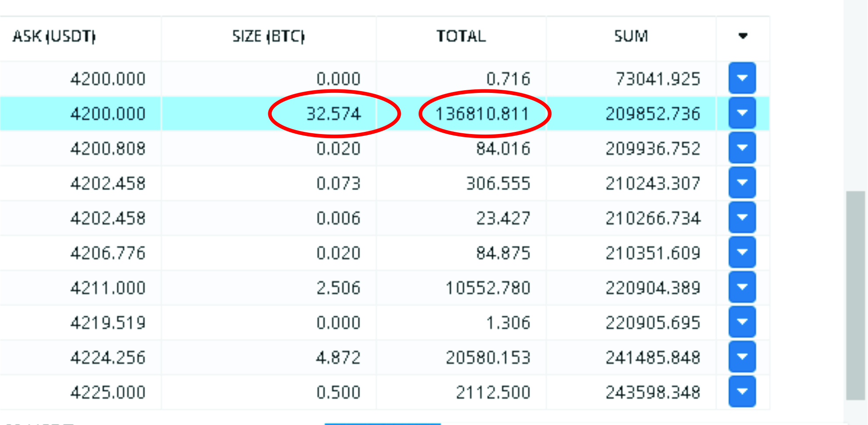Sort by the TOTAL column header
Image resolution: width=868 pixels, height=425 pixels.
click(461, 36)
